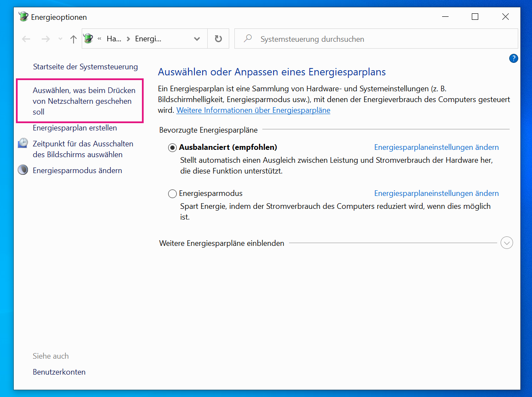Click the forward navigation arrow

click(46, 39)
